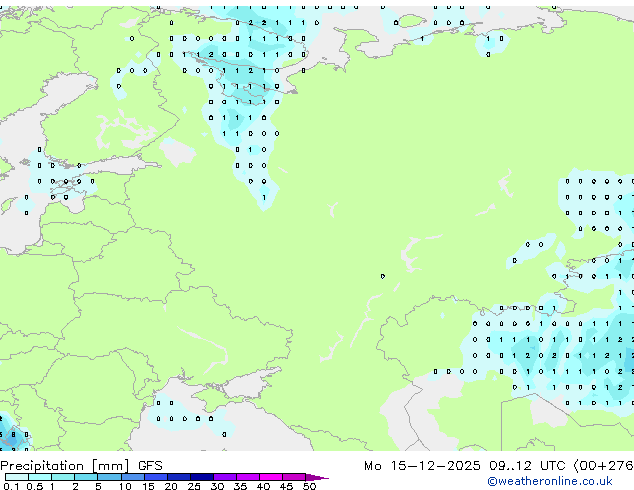The height and width of the screenshot is (490, 634).
Task: Open the weatheronline.co.uk copyright link
Action: coord(550,481)
